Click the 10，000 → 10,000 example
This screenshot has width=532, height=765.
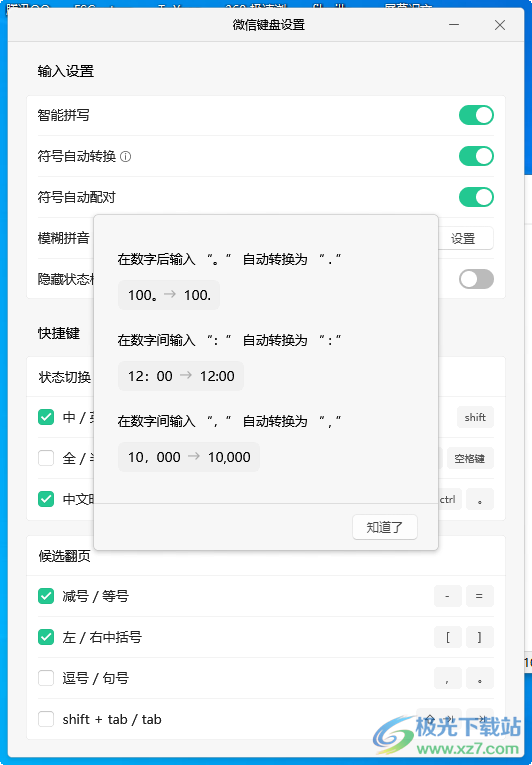[189, 457]
